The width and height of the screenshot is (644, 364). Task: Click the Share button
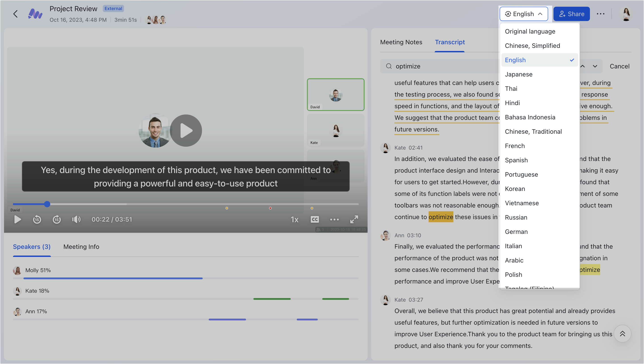pos(572,14)
